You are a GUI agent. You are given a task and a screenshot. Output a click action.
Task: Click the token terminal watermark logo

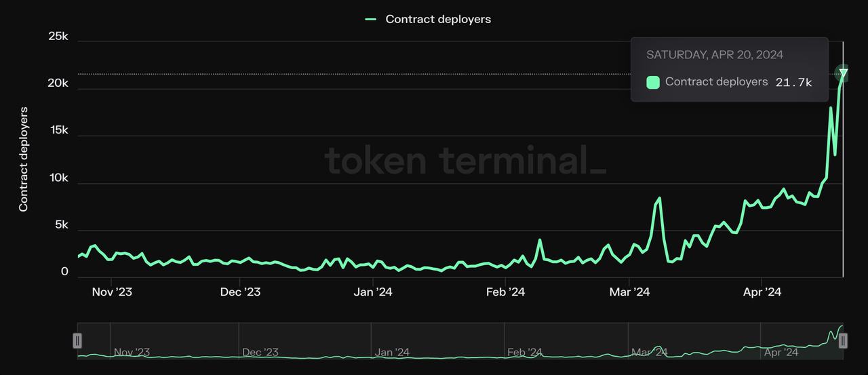pos(465,162)
